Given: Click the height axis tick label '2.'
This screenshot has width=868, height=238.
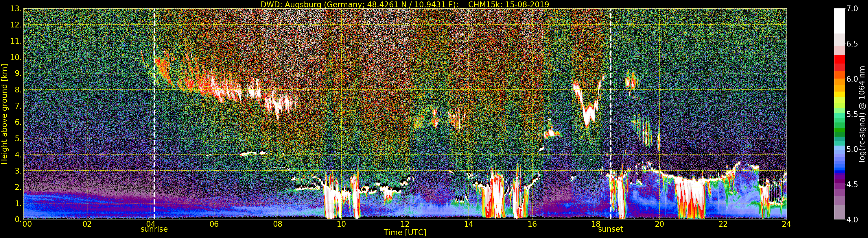Looking at the screenshot, I should (18, 187).
